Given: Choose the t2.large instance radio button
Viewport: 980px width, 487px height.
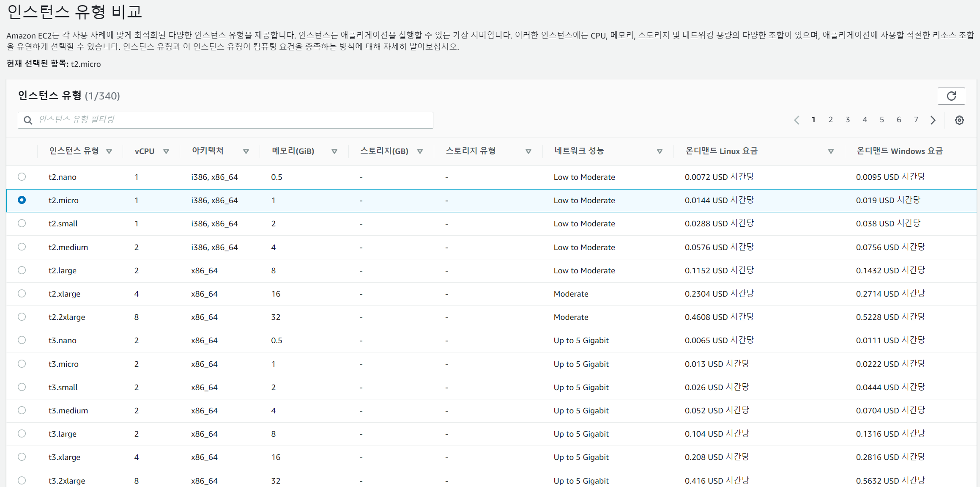Looking at the screenshot, I should coord(22,270).
